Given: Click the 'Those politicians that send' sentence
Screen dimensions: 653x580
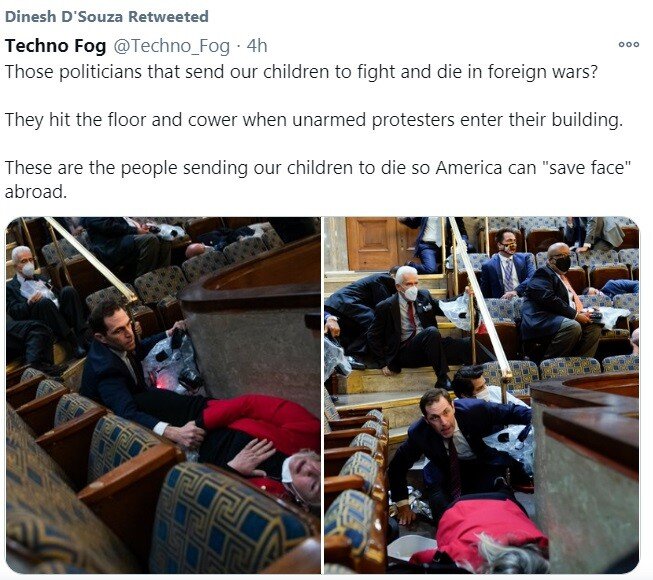Looking at the screenshot, I should 302,72.
